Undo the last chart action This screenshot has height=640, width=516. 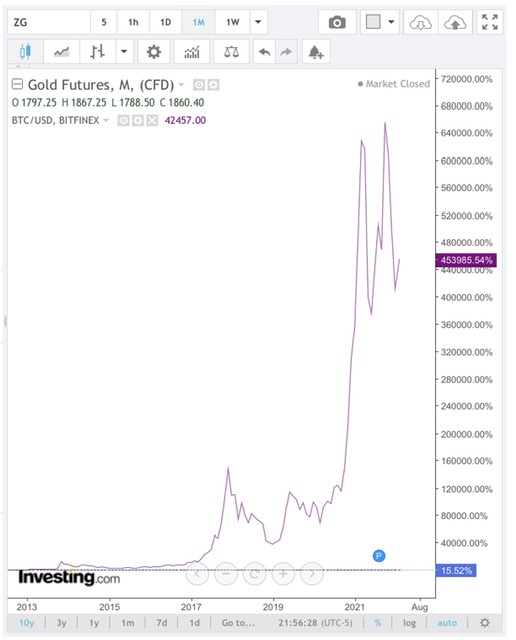tap(265, 52)
